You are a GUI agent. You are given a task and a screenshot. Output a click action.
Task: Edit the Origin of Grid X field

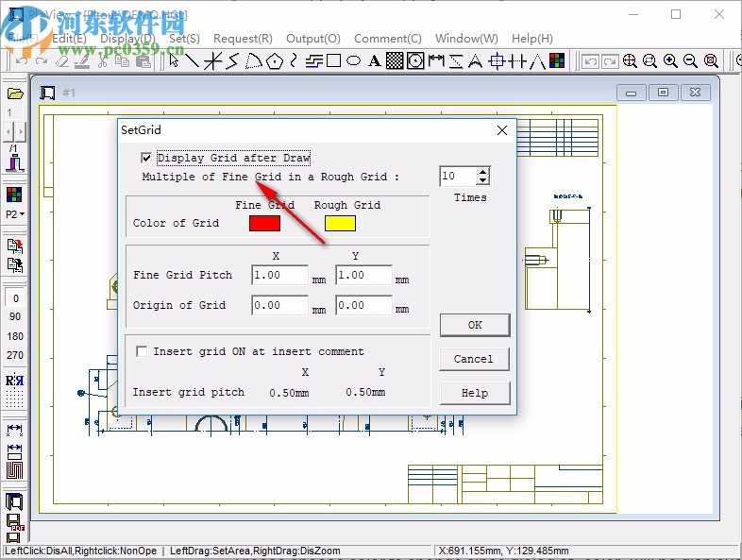[280, 305]
